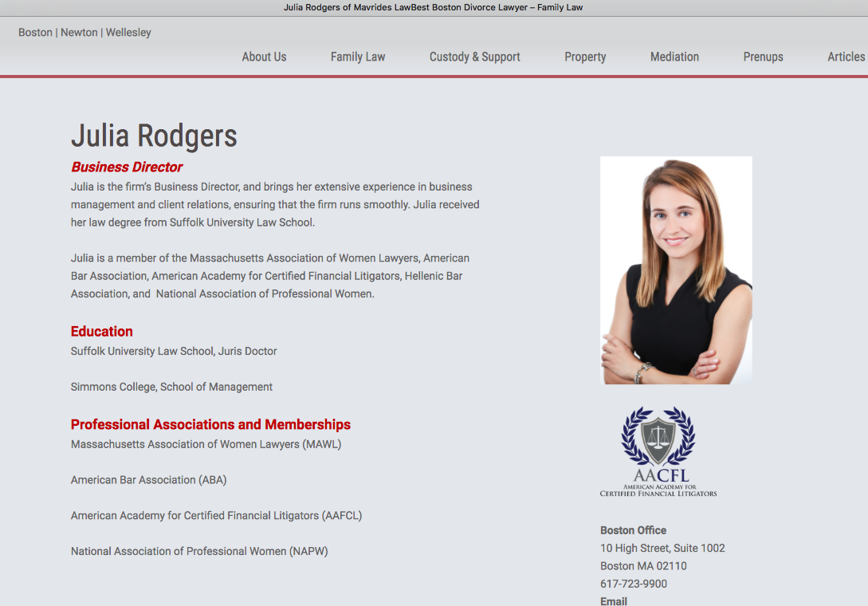Open the Articles section
The image size is (868, 606).
coord(846,57)
